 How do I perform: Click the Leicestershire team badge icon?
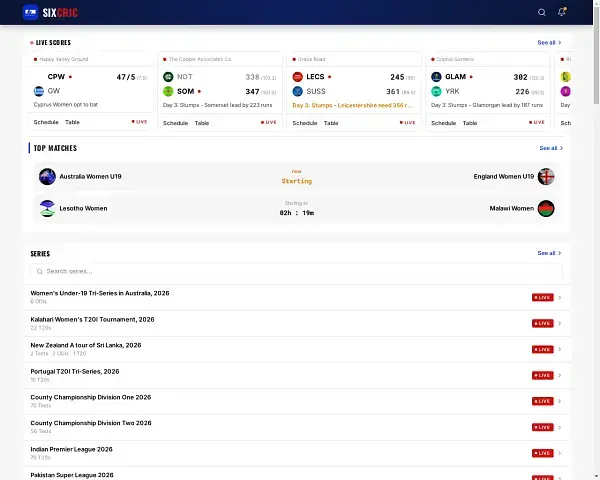click(x=298, y=77)
